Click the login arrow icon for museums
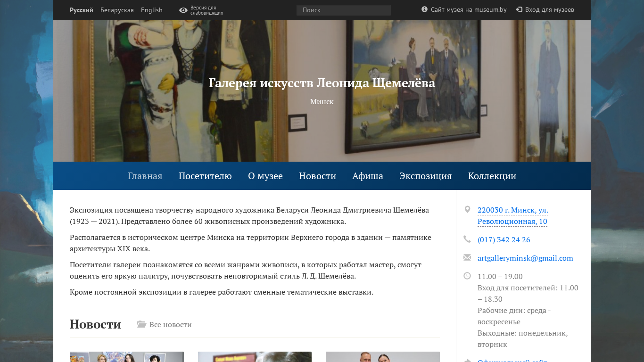This screenshot has height=362, width=644. [519, 9]
